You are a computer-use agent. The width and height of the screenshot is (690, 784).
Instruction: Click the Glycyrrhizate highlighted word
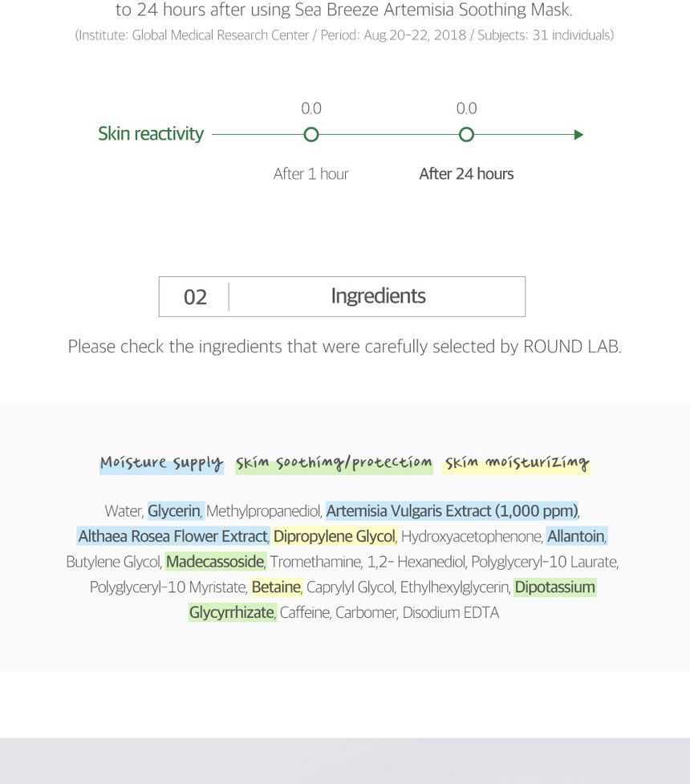[232, 612]
